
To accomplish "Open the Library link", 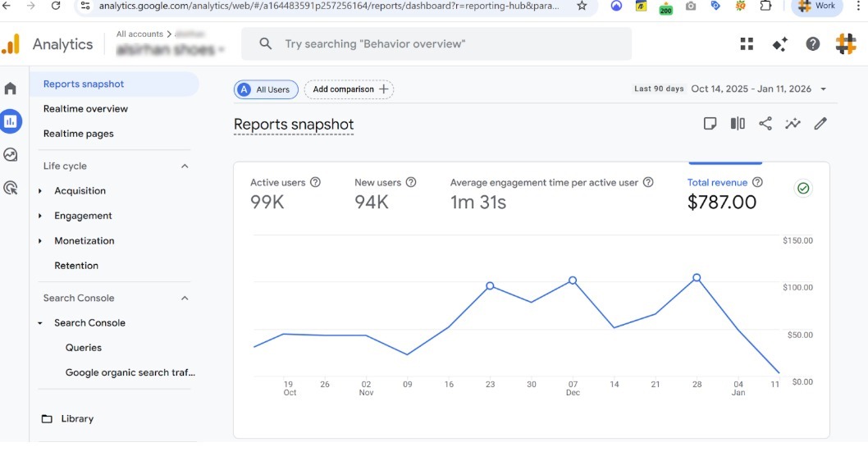I will 77,419.
